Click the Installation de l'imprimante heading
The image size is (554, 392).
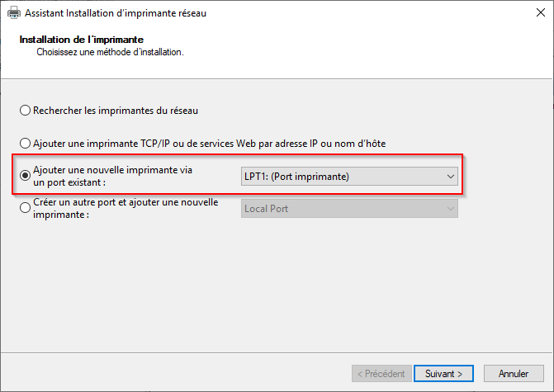(82, 40)
